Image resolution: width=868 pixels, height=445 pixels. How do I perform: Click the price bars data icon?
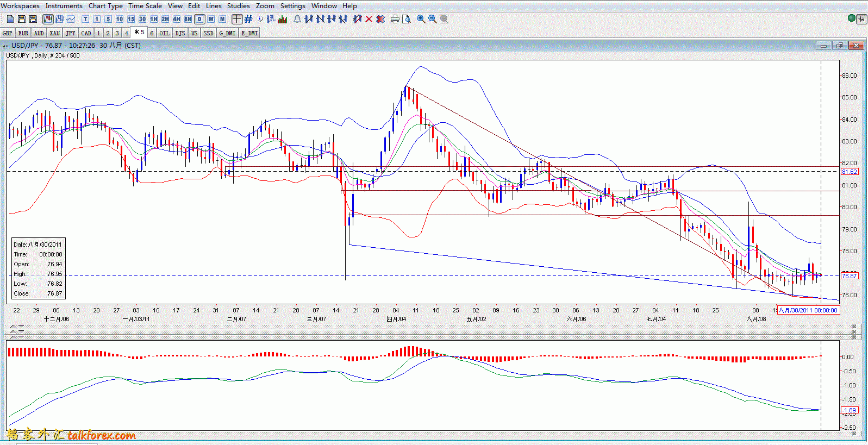point(271,19)
